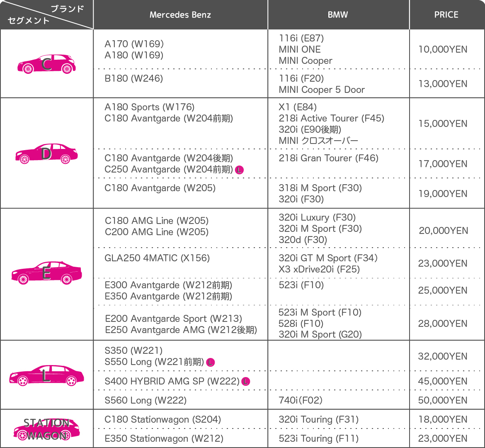Viewport: 485px width, 448px height.
Task: Select 740i(F02) entry
Action: 301,400
